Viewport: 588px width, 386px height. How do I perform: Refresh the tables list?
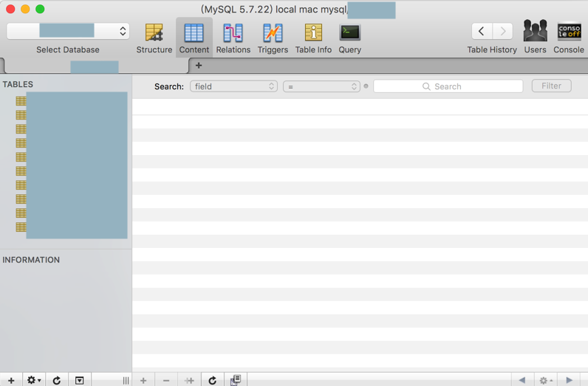click(x=57, y=380)
